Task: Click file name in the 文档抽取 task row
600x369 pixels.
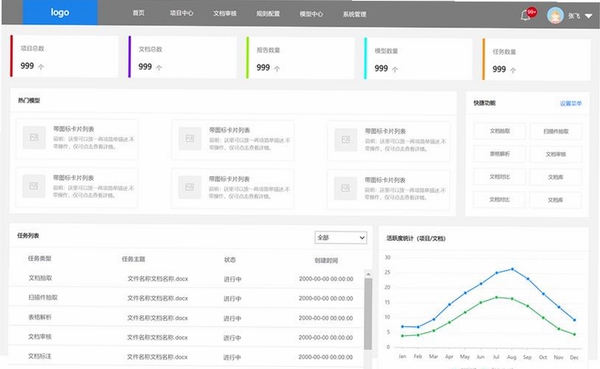Action: tap(158, 279)
